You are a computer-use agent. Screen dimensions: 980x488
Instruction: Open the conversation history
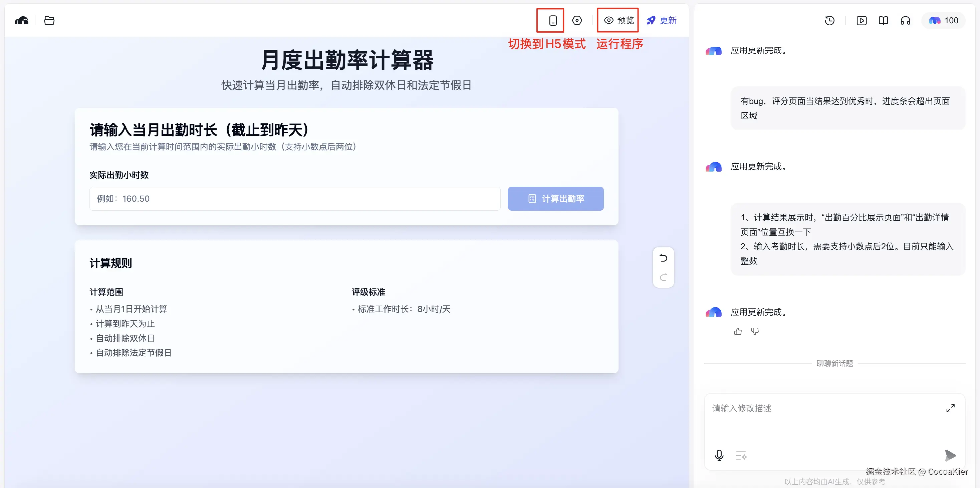[830, 20]
